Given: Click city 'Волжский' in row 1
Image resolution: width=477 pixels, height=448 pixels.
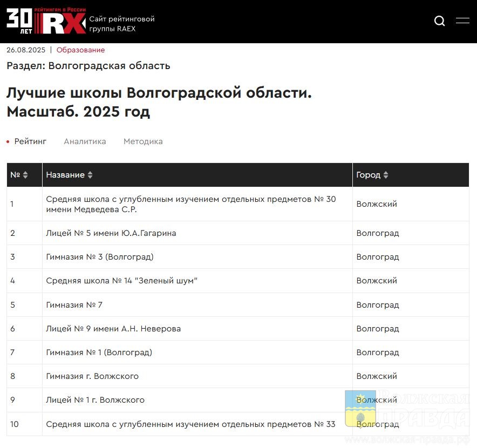Looking at the screenshot, I should [x=377, y=204].
